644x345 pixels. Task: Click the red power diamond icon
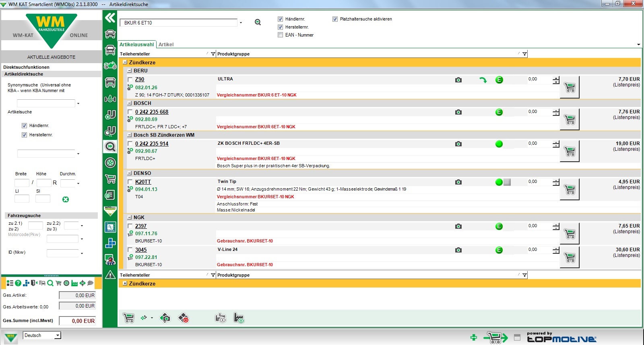184,318
